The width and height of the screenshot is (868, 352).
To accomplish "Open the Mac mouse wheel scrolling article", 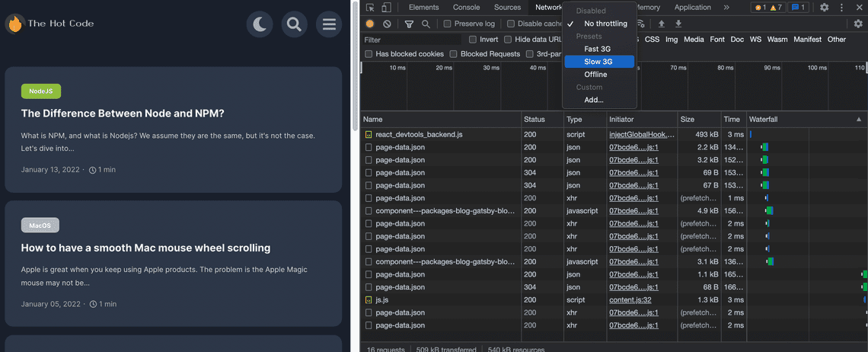I will point(145,248).
